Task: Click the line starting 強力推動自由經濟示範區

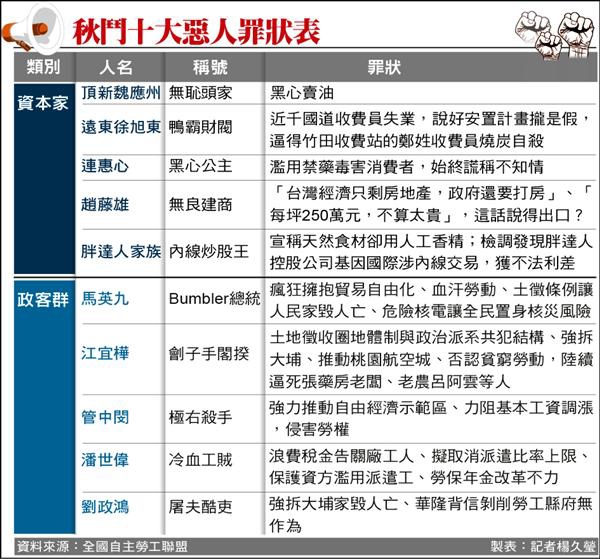Action: [x=431, y=408]
